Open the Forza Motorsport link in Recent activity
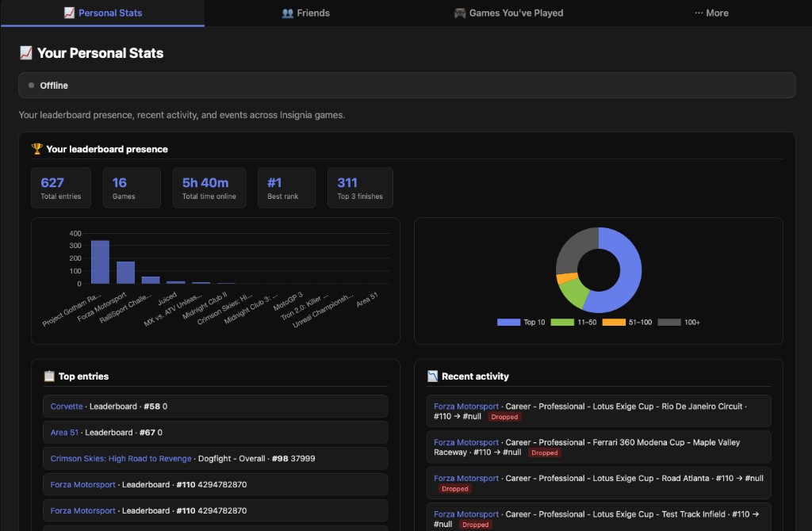 [465, 406]
